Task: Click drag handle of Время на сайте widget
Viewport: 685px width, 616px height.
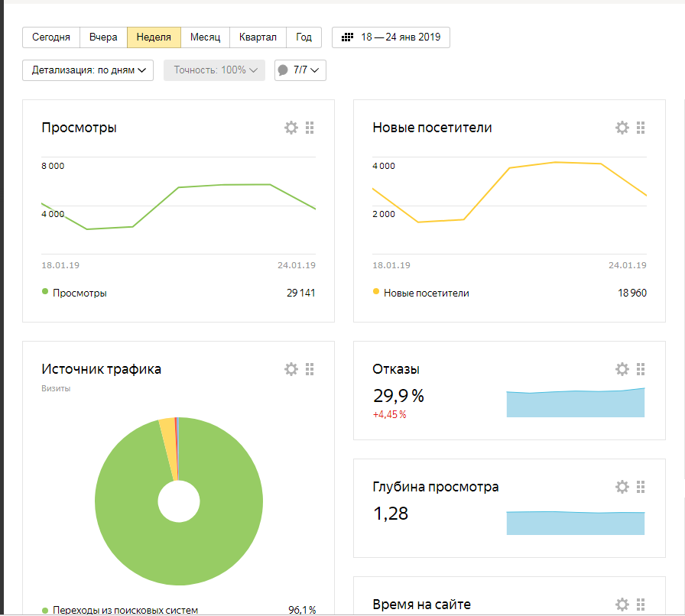Action: pos(641,605)
